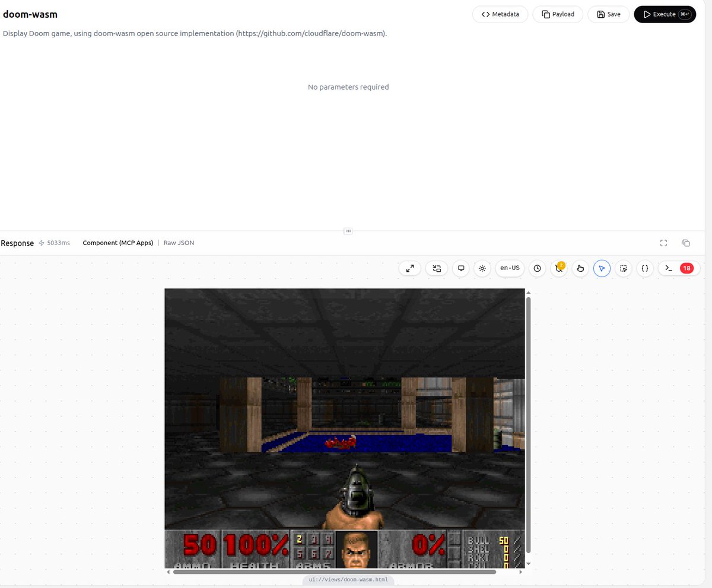Click the dashed selection inspect icon

(x=623, y=268)
